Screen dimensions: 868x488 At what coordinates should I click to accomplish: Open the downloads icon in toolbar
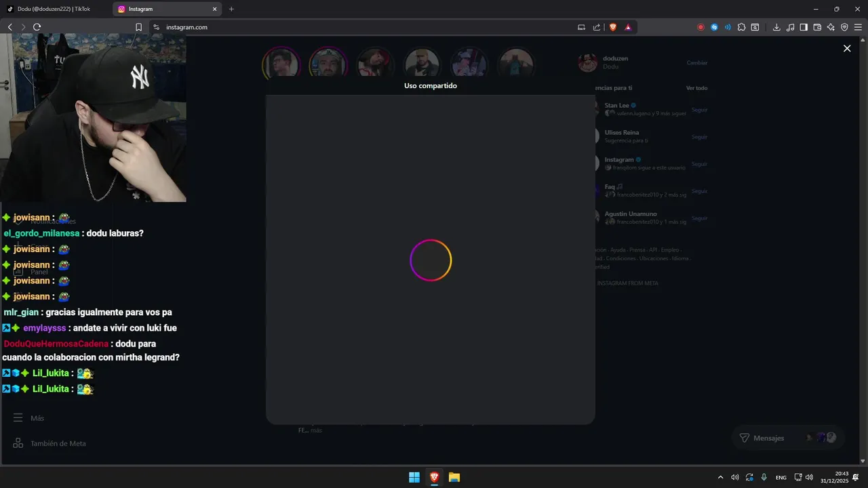776,27
